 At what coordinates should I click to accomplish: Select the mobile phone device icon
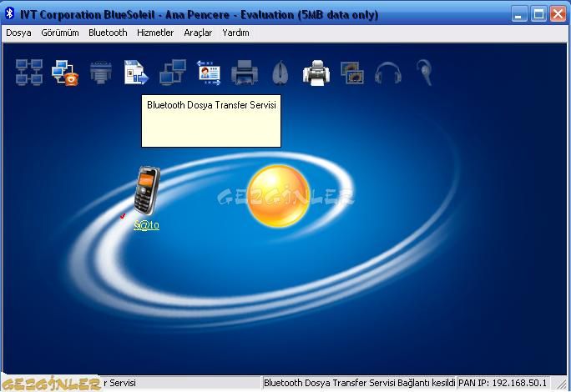147,191
